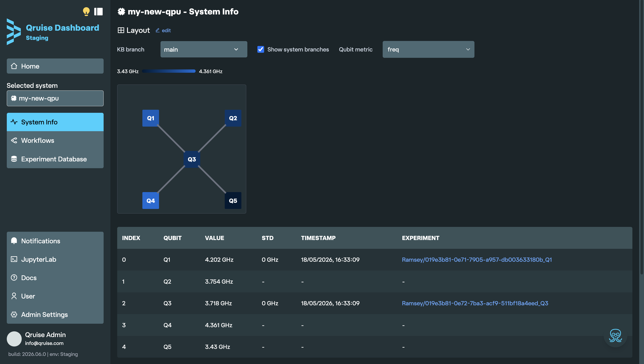Click Qruise Admin profile name
This screenshot has height=364, width=644.
45,334
